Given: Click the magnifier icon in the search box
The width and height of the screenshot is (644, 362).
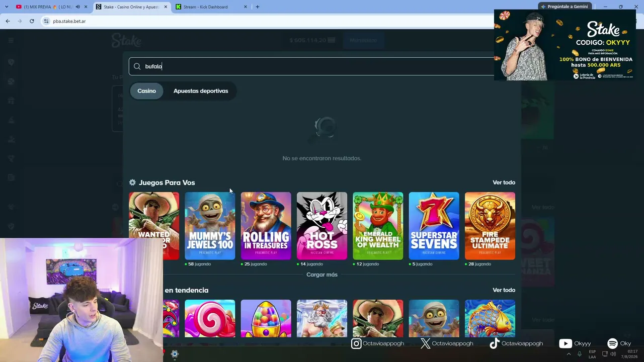Looking at the screenshot, I should coord(137,66).
